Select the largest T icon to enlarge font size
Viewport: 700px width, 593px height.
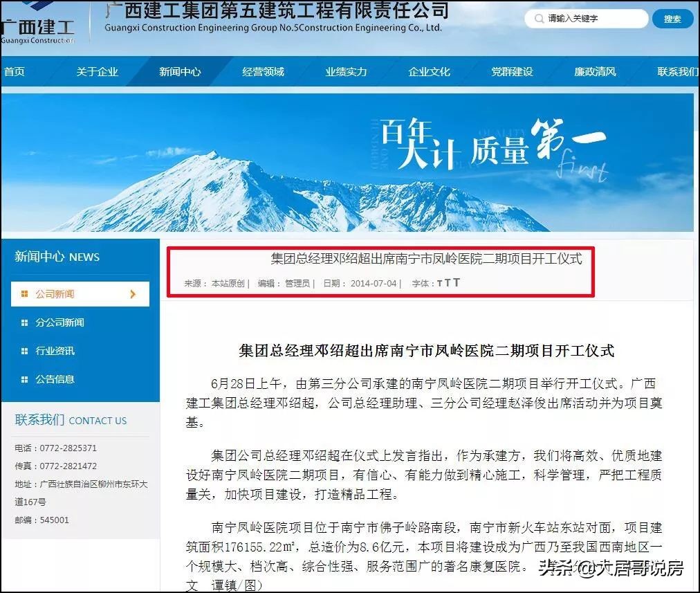[457, 282]
